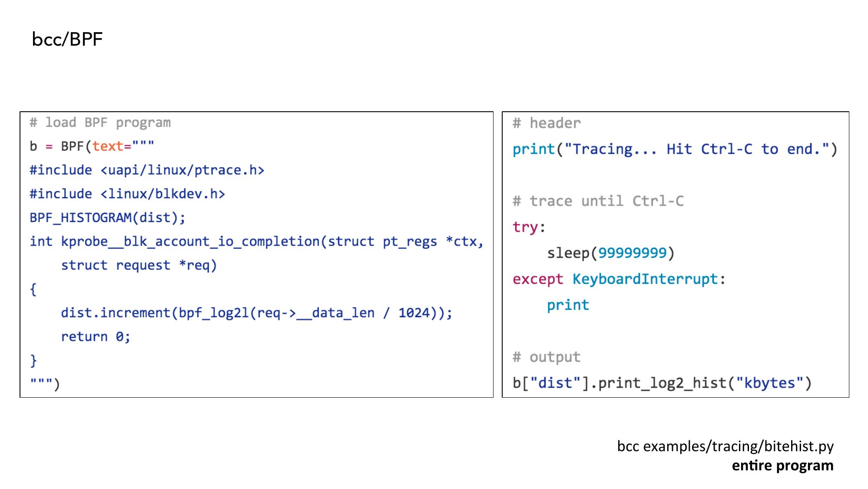Click the dist.increment code line
The height and width of the screenshot is (489, 868).
pyautogui.click(x=256, y=313)
